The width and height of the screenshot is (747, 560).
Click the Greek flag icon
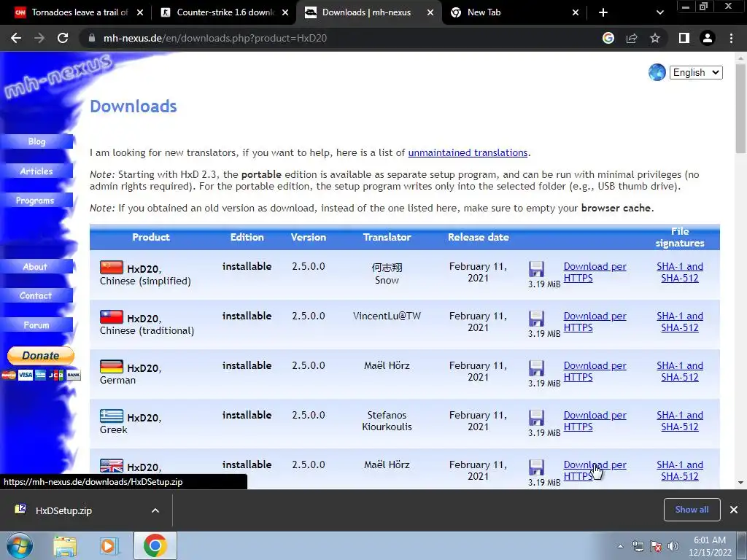coord(112,416)
